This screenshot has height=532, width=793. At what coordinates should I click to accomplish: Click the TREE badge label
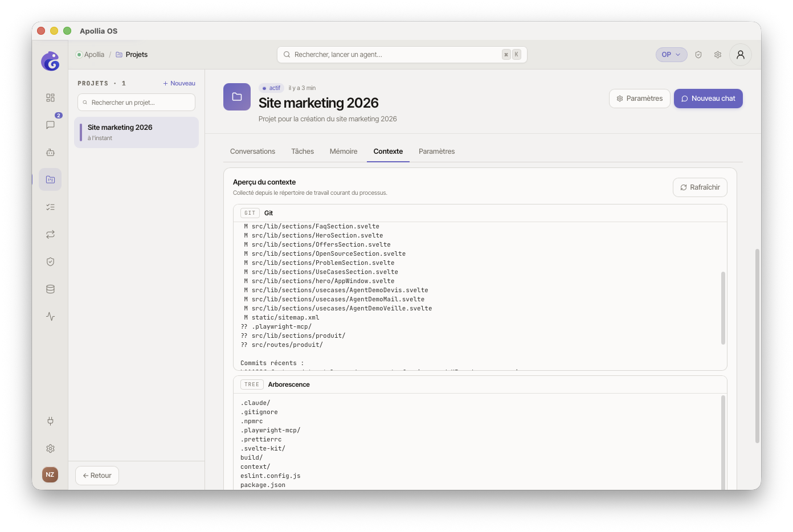pyautogui.click(x=252, y=384)
